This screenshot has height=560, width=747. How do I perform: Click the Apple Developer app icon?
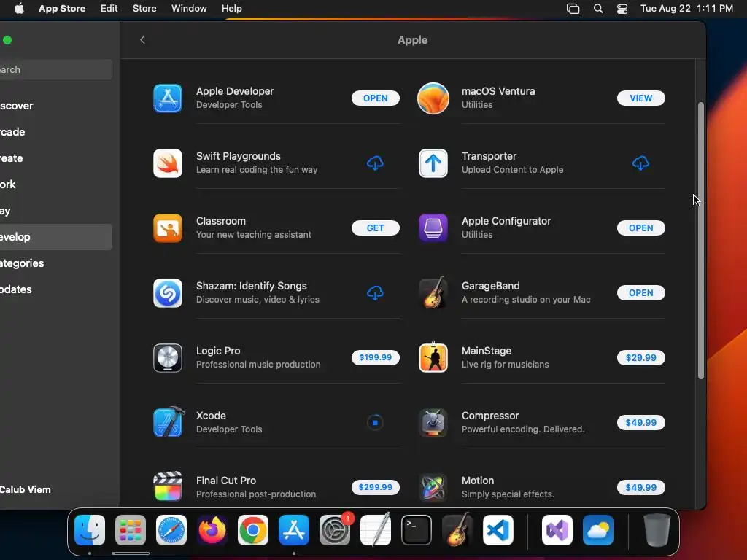(168, 98)
